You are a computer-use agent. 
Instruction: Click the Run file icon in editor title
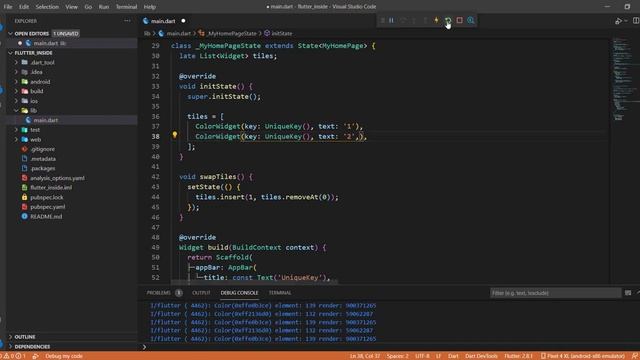(x=619, y=21)
